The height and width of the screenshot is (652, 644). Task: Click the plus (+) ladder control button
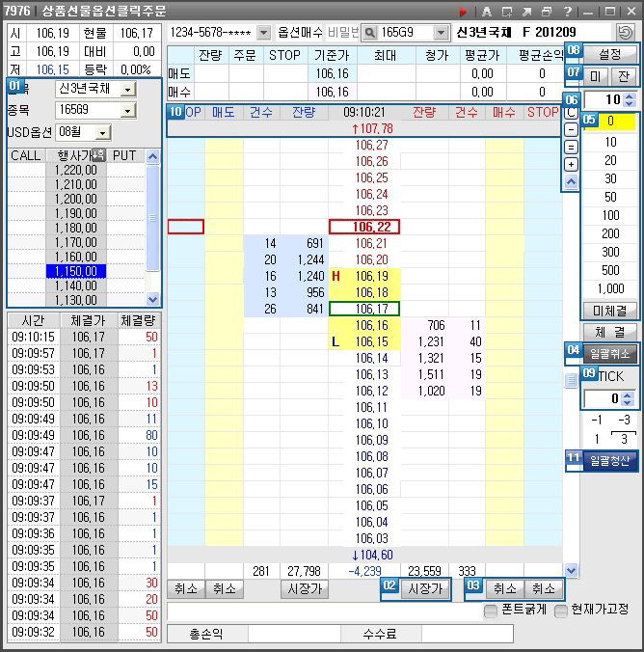coord(572,164)
